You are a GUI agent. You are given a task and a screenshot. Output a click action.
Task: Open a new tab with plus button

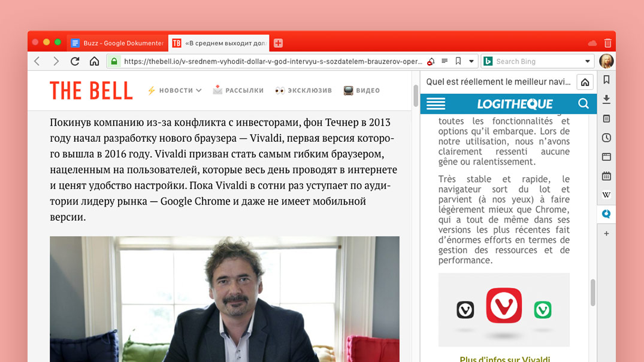278,43
